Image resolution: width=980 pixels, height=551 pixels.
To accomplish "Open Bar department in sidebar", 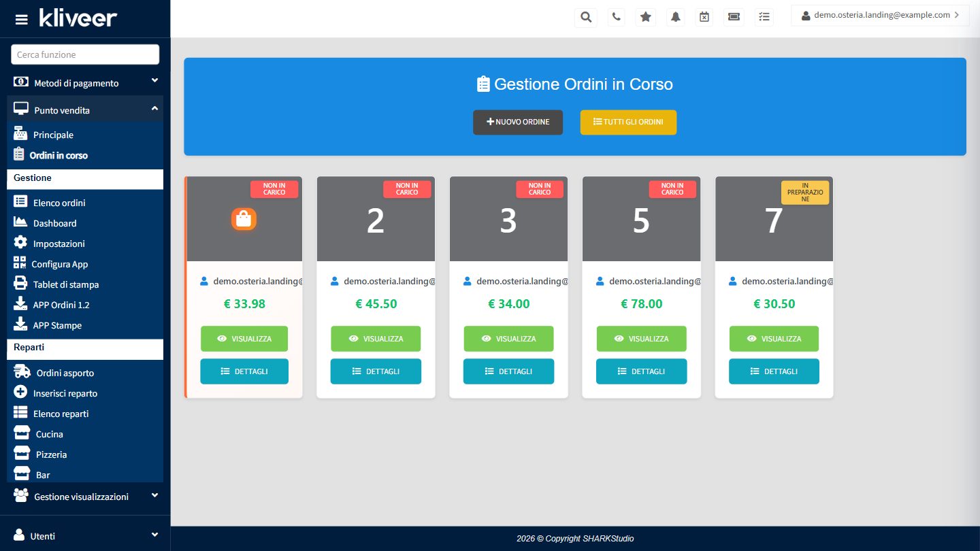I will point(85,475).
